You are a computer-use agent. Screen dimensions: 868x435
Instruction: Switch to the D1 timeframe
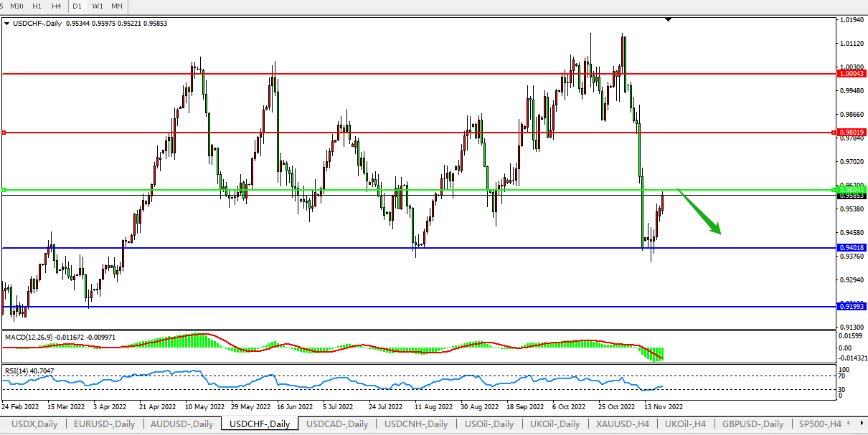click(x=77, y=6)
